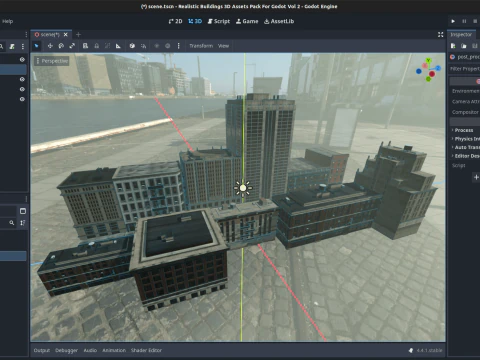
Task: Click the FileSystem dock sort files icon
Action: click(23, 223)
